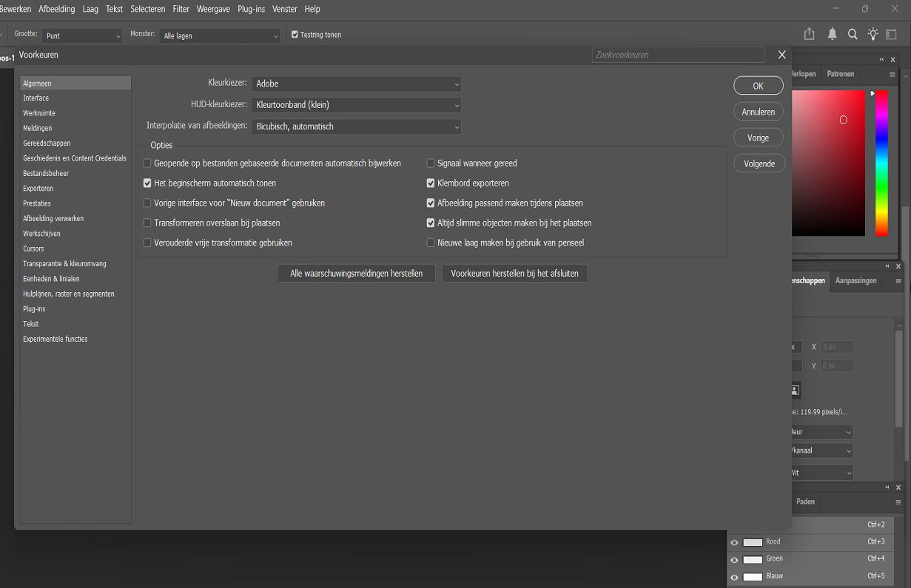
Task: Open the workspace switcher icon
Action: point(892,34)
